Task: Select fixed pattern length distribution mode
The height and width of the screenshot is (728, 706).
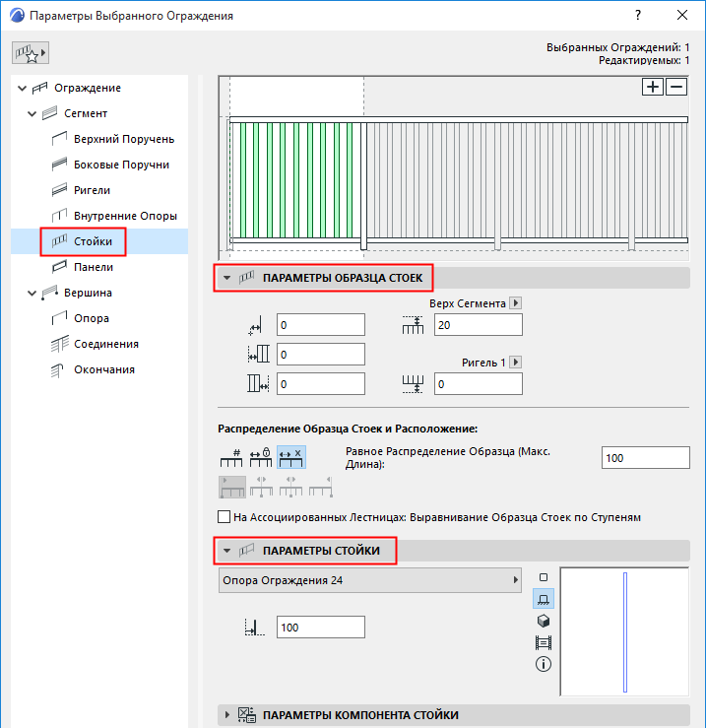Action: (261, 457)
